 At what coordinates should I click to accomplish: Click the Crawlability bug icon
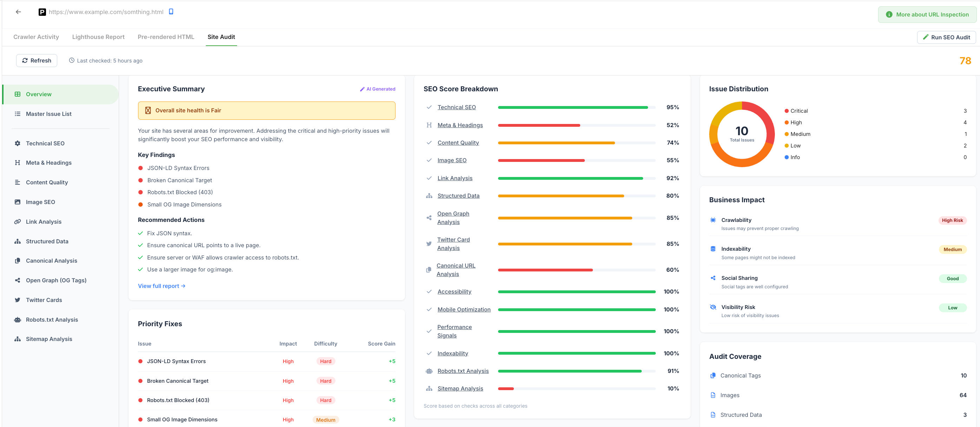pos(713,220)
